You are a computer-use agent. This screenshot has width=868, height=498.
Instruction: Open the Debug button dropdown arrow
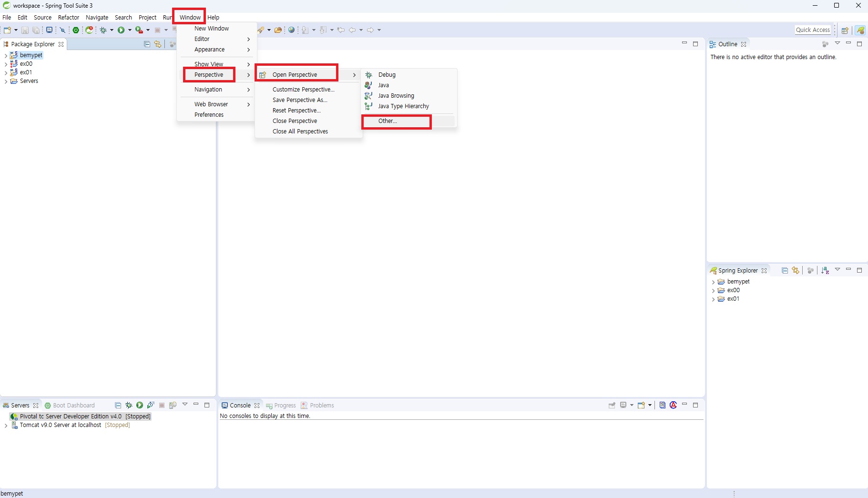[112, 30]
